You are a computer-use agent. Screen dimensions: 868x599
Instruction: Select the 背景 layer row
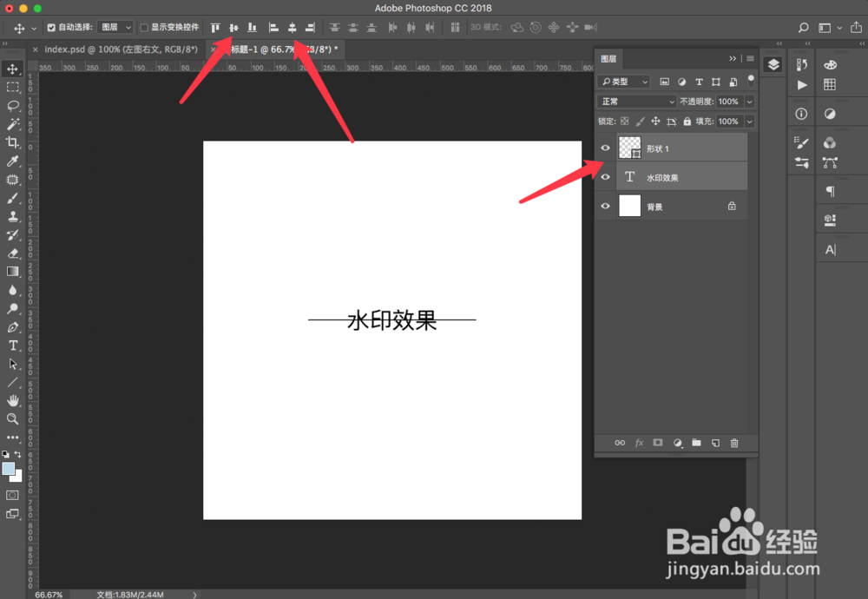681,206
